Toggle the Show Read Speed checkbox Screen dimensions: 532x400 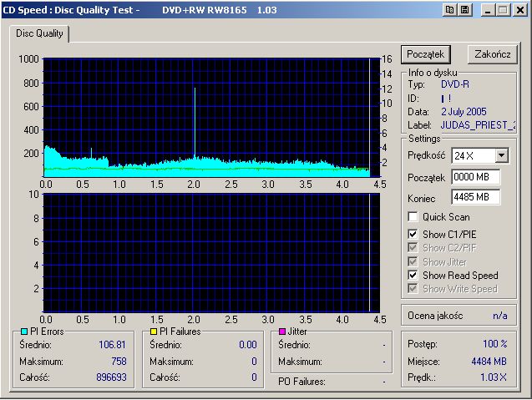(413, 275)
